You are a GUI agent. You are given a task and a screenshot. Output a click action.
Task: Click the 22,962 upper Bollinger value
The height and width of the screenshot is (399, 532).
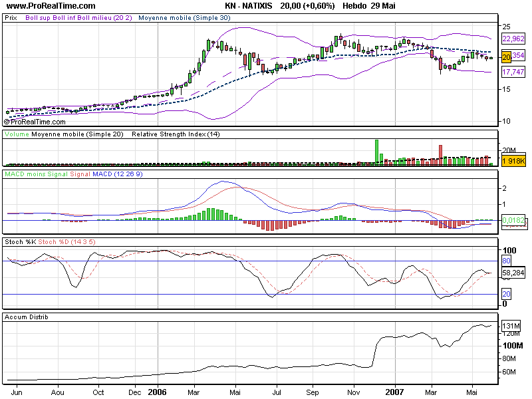click(x=513, y=39)
